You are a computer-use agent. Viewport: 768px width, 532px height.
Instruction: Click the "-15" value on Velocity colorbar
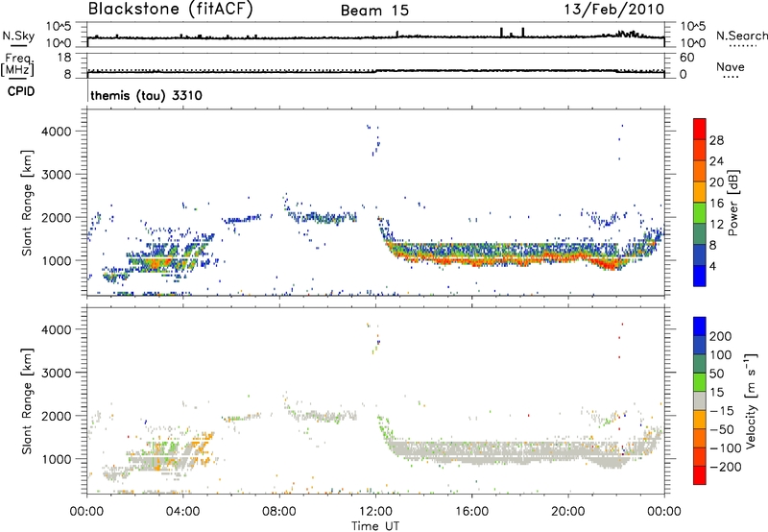pyautogui.click(x=722, y=410)
